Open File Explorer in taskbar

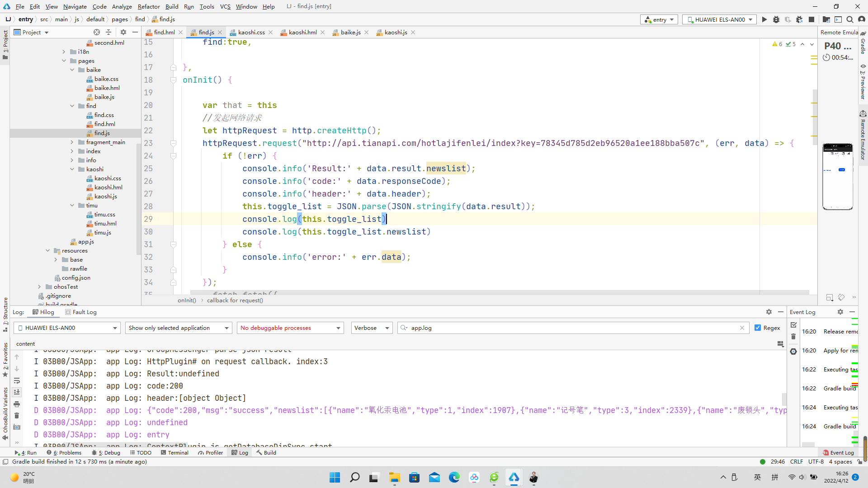click(x=394, y=477)
